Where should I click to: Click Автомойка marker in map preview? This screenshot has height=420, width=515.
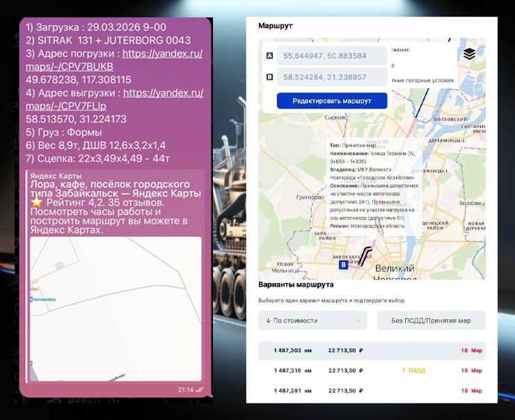pos(42,299)
